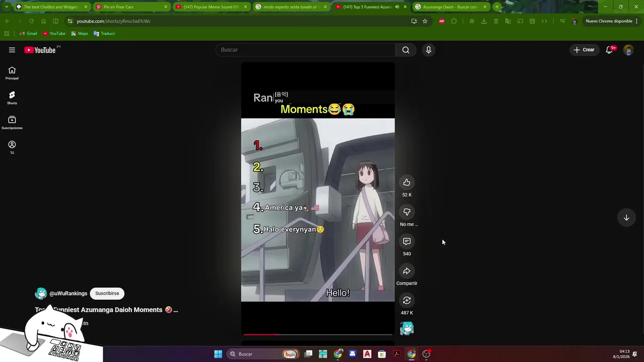644x362 pixels.
Task: Seek using the Short's red progress bar
Action: pos(318,334)
